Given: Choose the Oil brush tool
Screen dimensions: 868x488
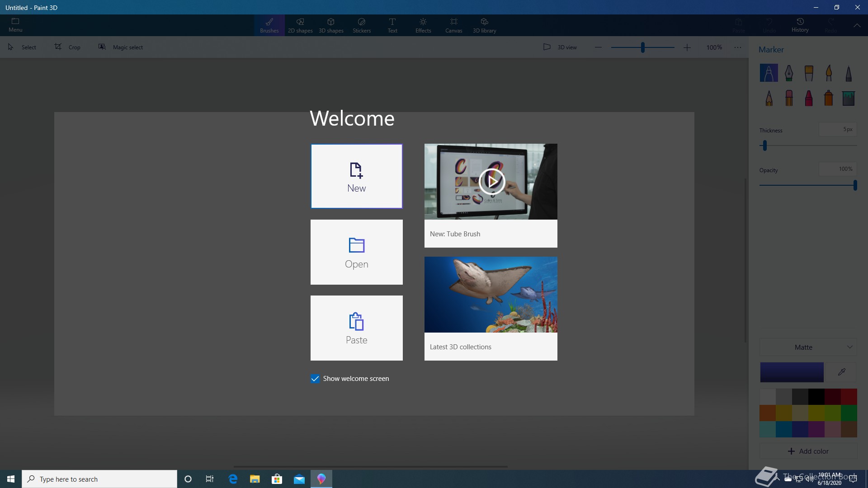Looking at the screenshot, I should click(x=809, y=73).
